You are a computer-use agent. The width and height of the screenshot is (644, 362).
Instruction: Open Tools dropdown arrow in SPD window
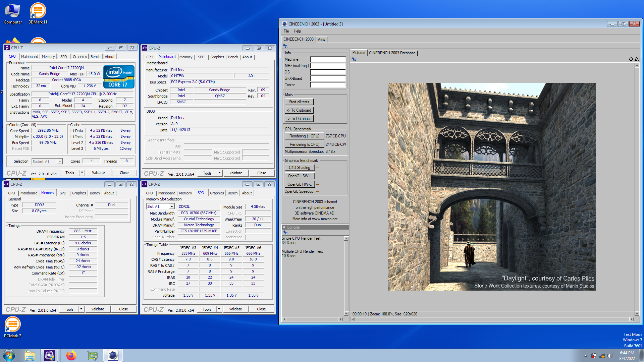click(x=219, y=309)
